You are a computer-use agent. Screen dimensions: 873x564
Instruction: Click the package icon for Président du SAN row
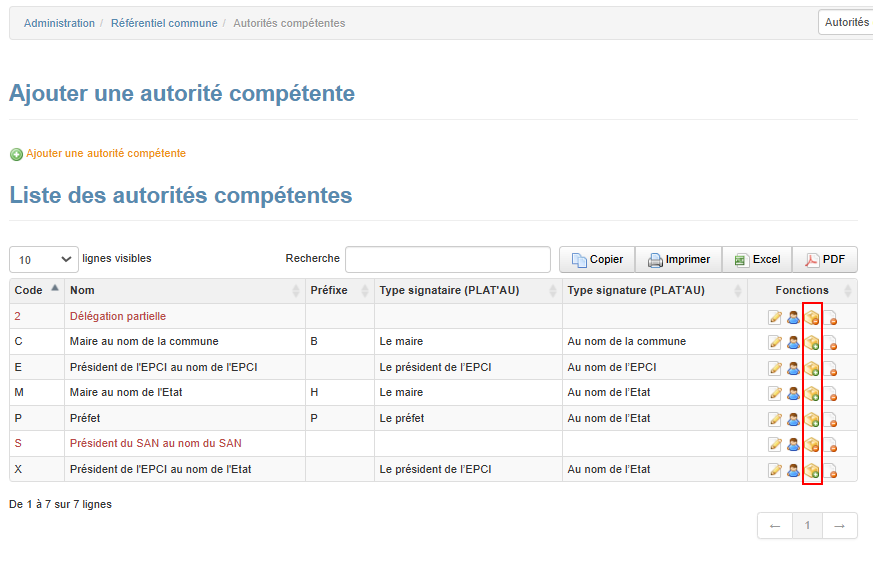[x=812, y=444]
